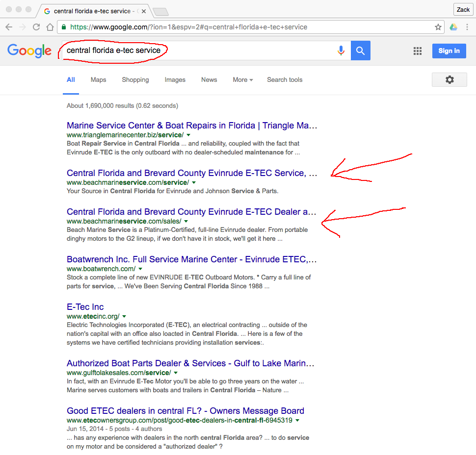The width and height of the screenshot is (476, 455).
Task: Close the central florida e-tec service tab
Action: 144,11
